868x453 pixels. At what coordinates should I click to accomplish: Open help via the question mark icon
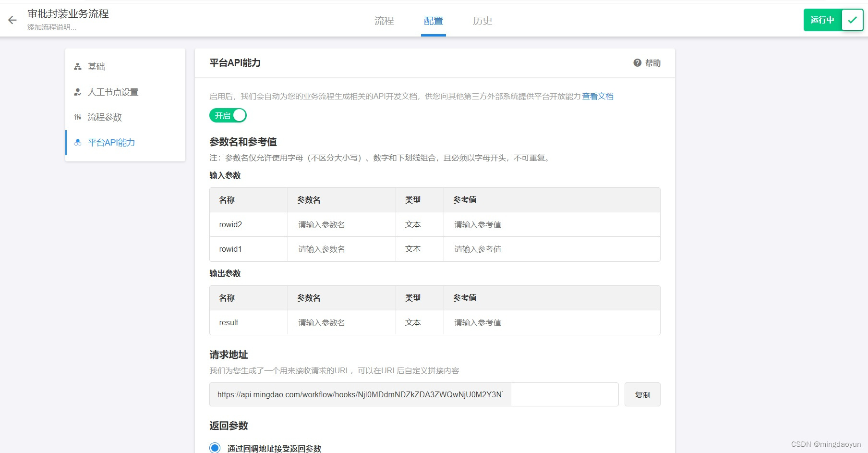pyautogui.click(x=637, y=62)
